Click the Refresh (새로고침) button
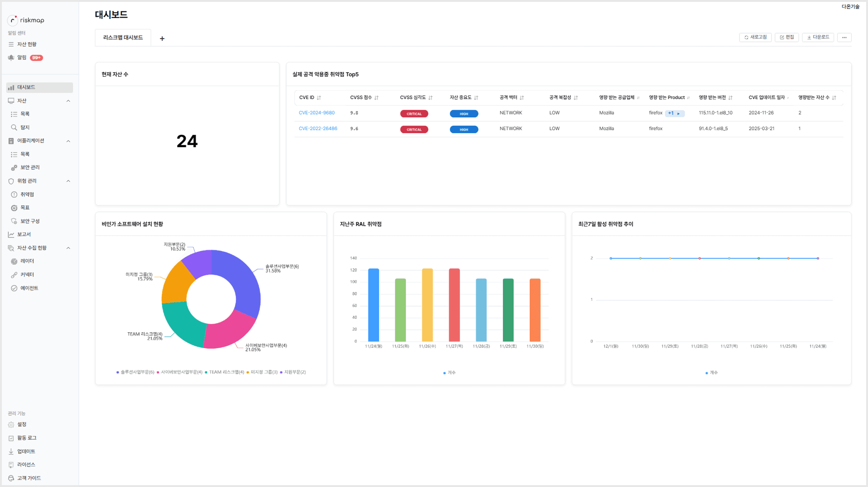 (755, 37)
